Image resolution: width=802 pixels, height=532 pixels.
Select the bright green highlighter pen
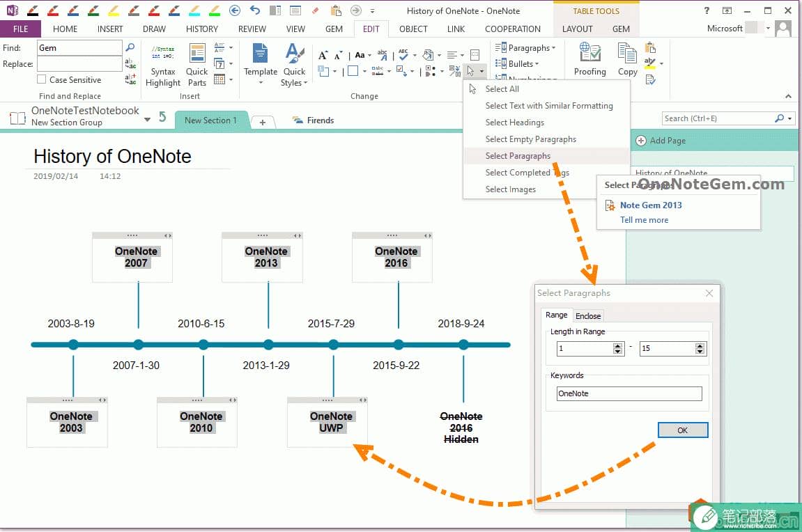(215, 10)
